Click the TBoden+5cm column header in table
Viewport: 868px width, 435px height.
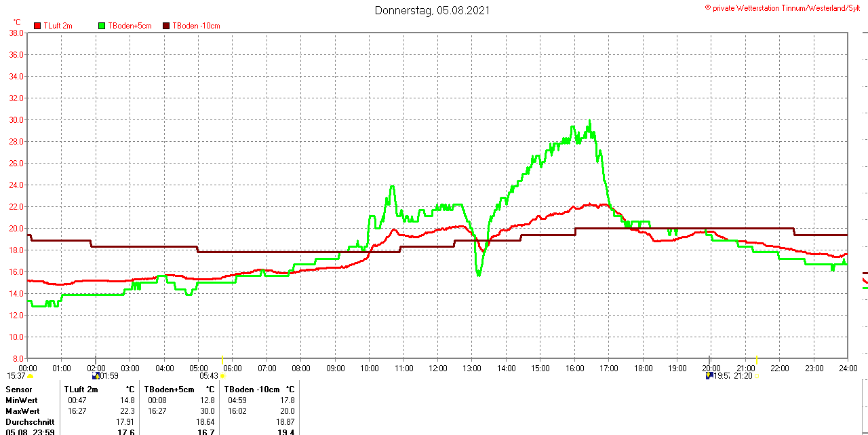(169, 390)
